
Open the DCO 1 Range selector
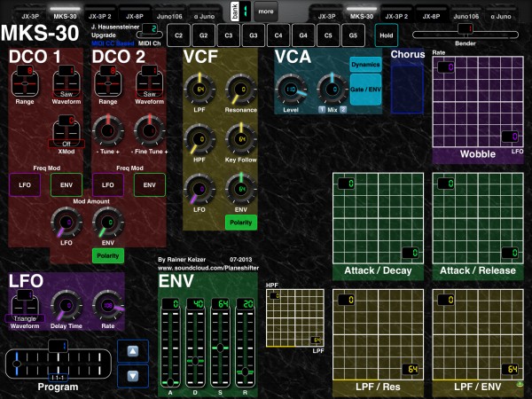point(25,82)
